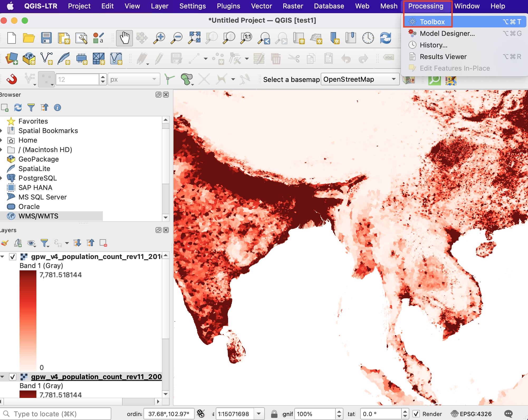Uncheck the first gpw_v4 population layer
The image size is (528, 420).
(x=13, y=257)
